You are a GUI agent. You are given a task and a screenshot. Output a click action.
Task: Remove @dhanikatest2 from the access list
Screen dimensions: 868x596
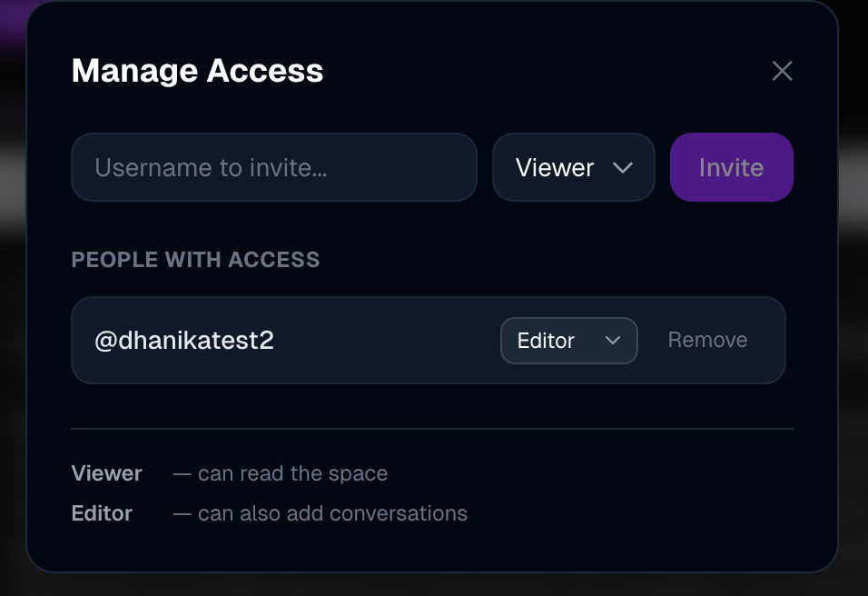[707, 341]
